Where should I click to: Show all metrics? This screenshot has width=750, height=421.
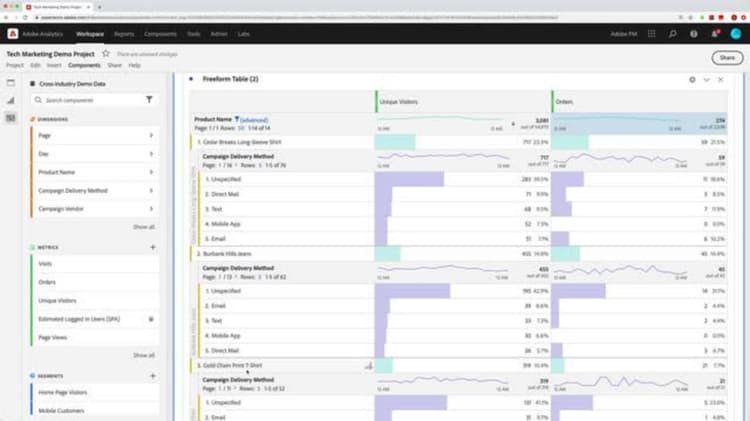(143, 355)
